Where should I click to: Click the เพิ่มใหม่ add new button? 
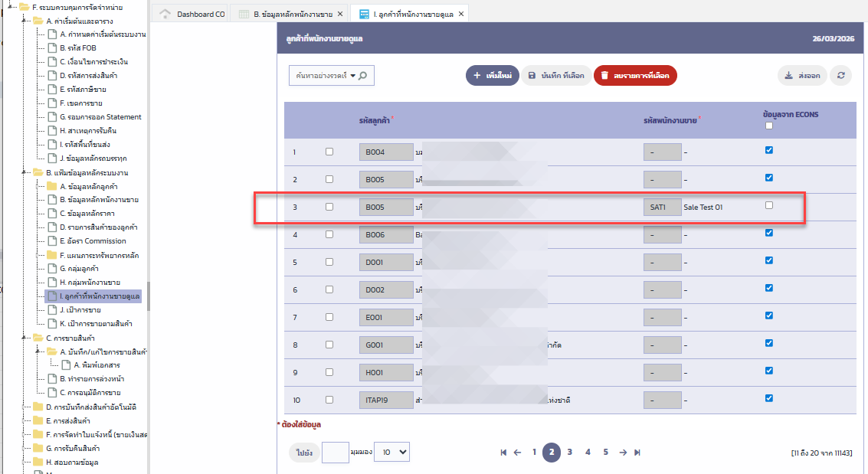coord(492,76)
